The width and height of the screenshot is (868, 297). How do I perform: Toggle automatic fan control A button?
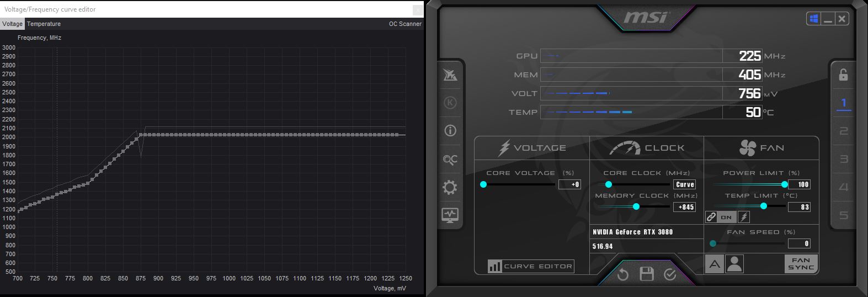[x=714, y=264]
